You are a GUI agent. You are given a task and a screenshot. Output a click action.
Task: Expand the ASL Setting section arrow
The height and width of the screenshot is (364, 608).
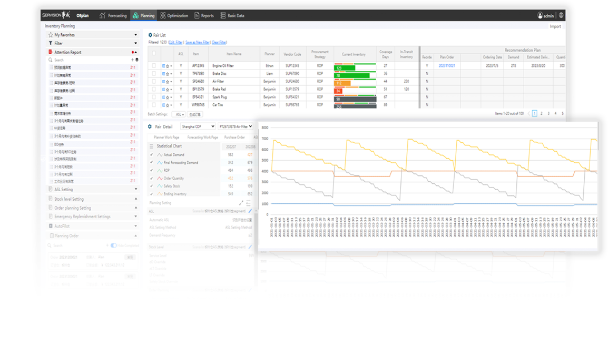pos(136,189)
